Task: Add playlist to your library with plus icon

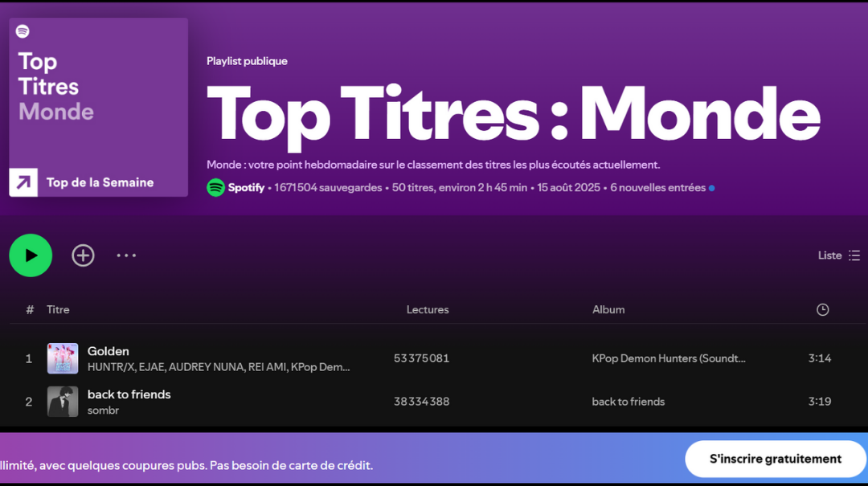Action: point(83,255)
